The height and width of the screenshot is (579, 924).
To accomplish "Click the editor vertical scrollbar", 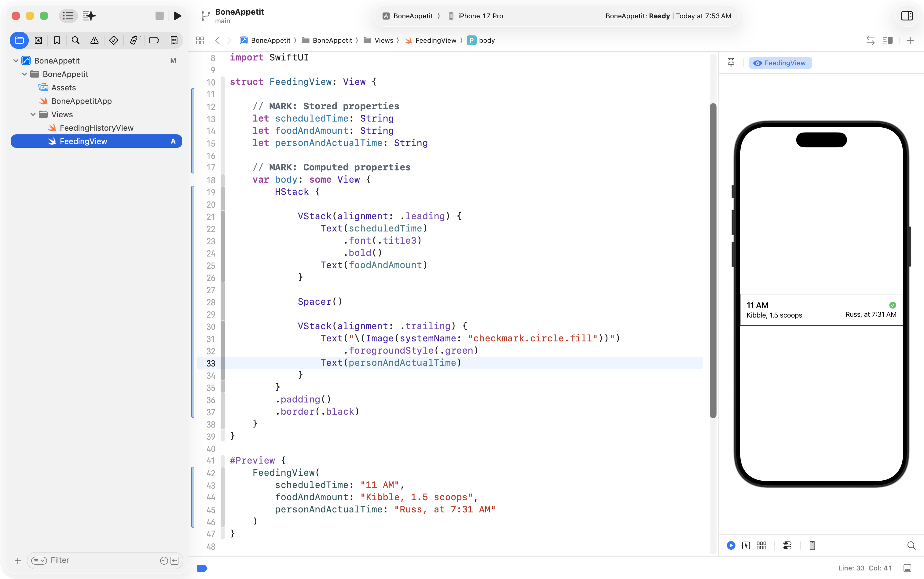I will point(713,260).
